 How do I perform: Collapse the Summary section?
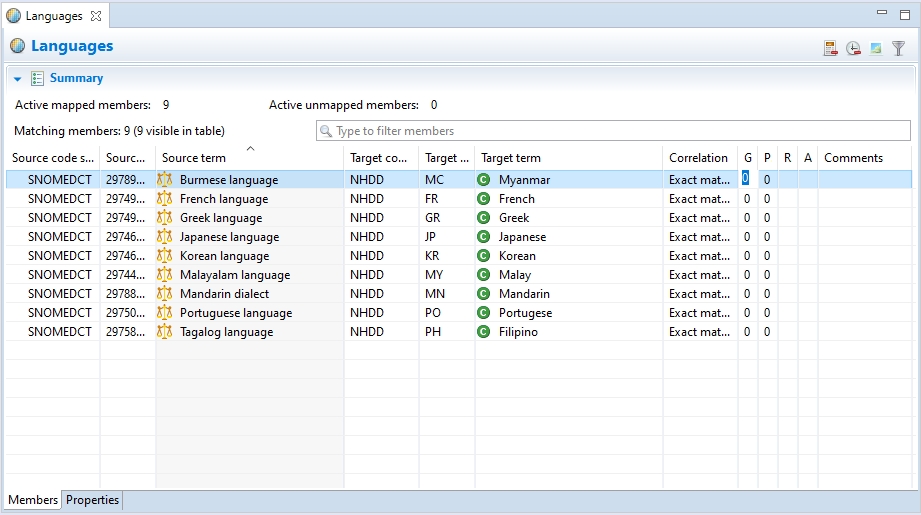point(18,78)
